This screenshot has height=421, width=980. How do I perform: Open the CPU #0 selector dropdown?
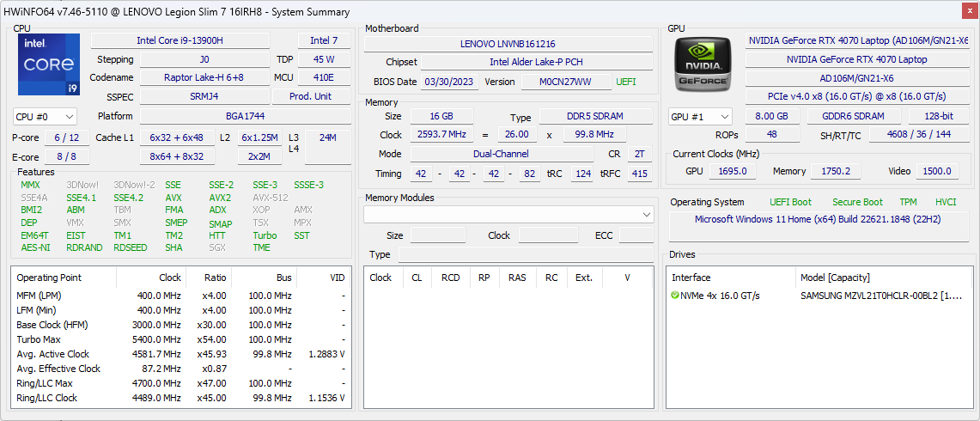(45, 116)
